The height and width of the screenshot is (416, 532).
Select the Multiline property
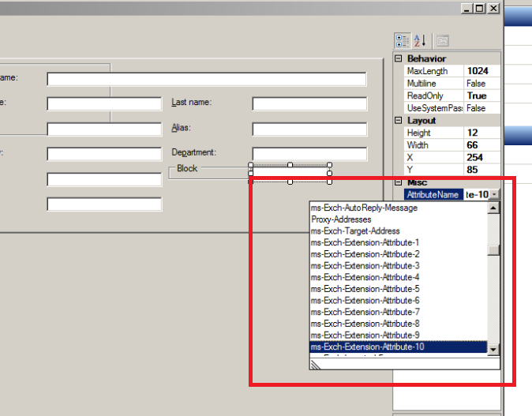click(433, 84)
